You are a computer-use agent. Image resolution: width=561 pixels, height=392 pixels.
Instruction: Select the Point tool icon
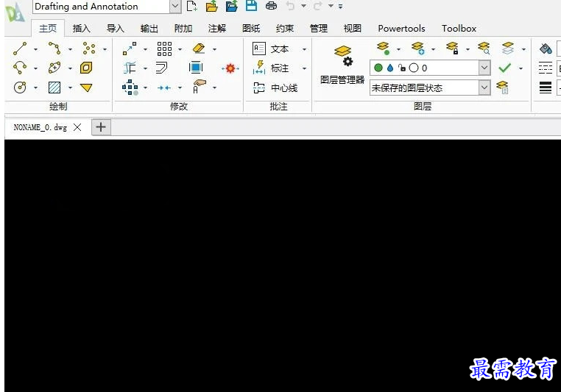pos(89,49)
